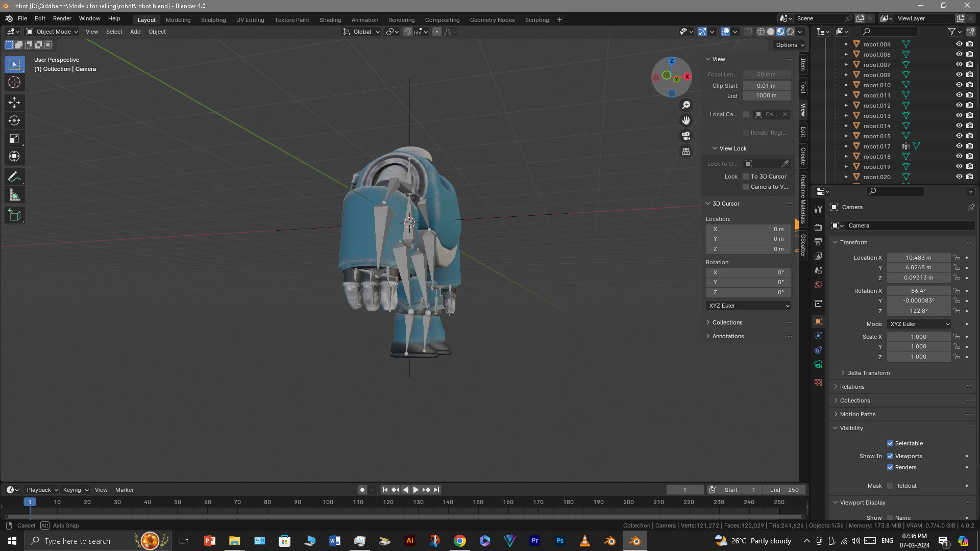Select the Transform tool
The image size is (980, 551).
coord(14,156)
